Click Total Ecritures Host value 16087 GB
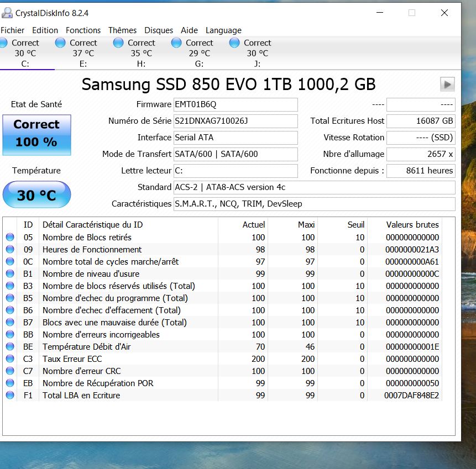 421,121
